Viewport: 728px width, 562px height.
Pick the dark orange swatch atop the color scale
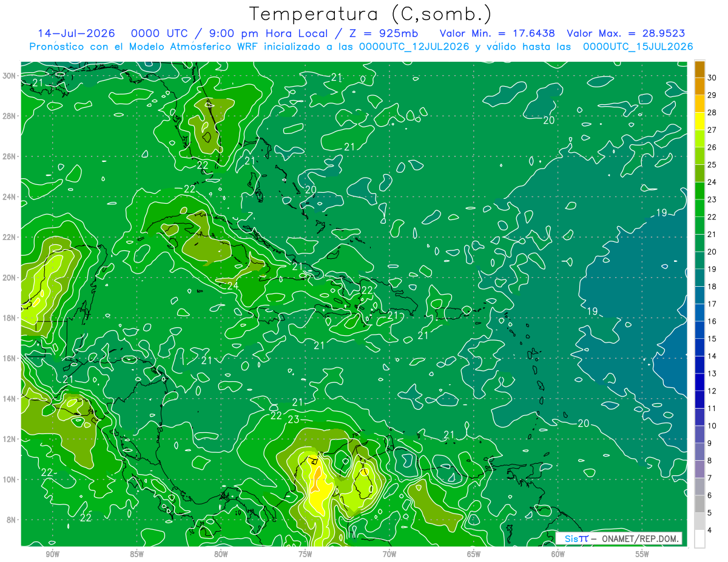click(699, 69)
